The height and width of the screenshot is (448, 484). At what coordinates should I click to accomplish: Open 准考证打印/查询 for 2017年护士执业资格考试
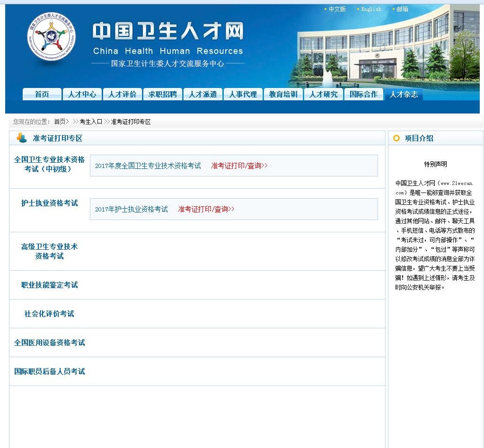click(x=206, y=209)
